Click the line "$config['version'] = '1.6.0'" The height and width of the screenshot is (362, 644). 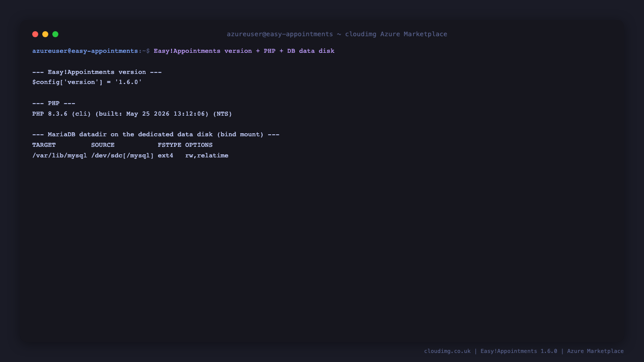click(x=87, y=82)
